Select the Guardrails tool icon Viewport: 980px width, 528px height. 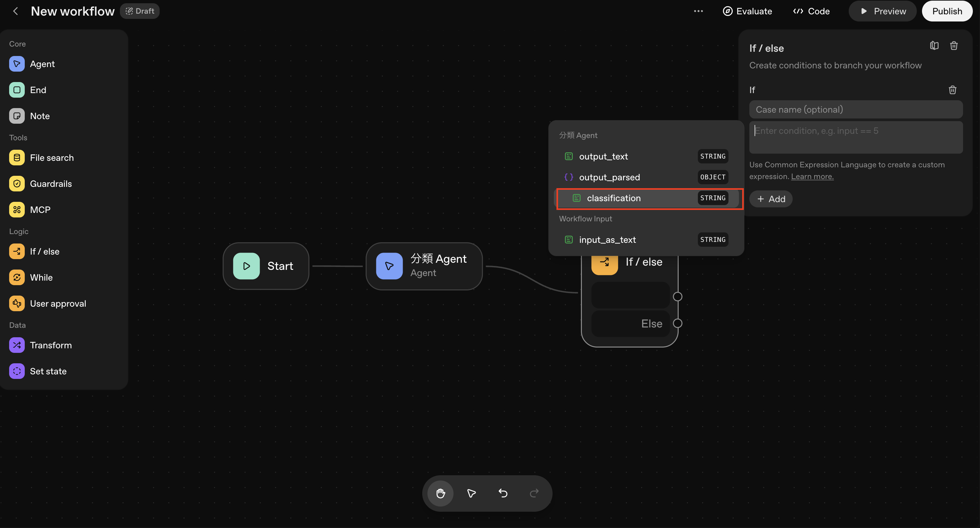pyautogui.click(x=17, y=184)
